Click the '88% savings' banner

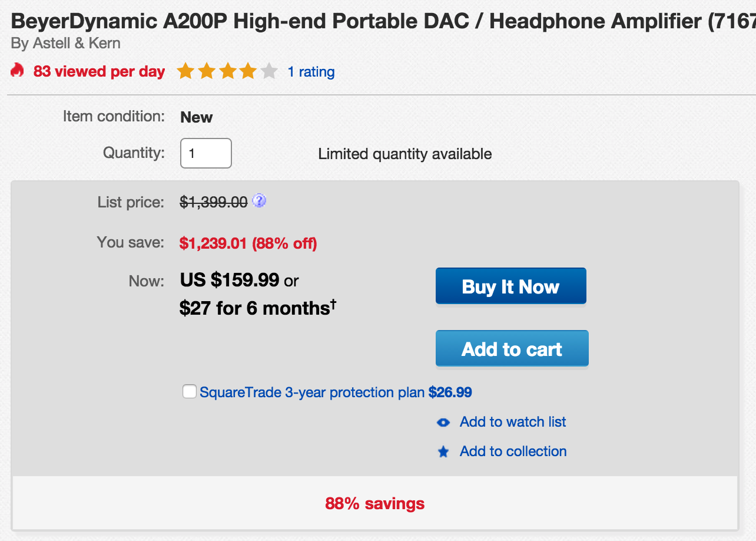coord(374,504)
